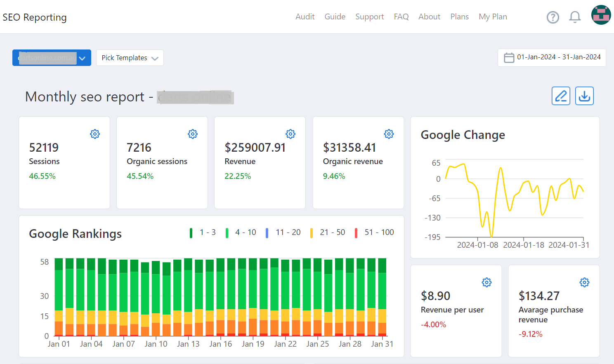
Task: Click the 46.55% sessions change
Action: pos(42,176)
